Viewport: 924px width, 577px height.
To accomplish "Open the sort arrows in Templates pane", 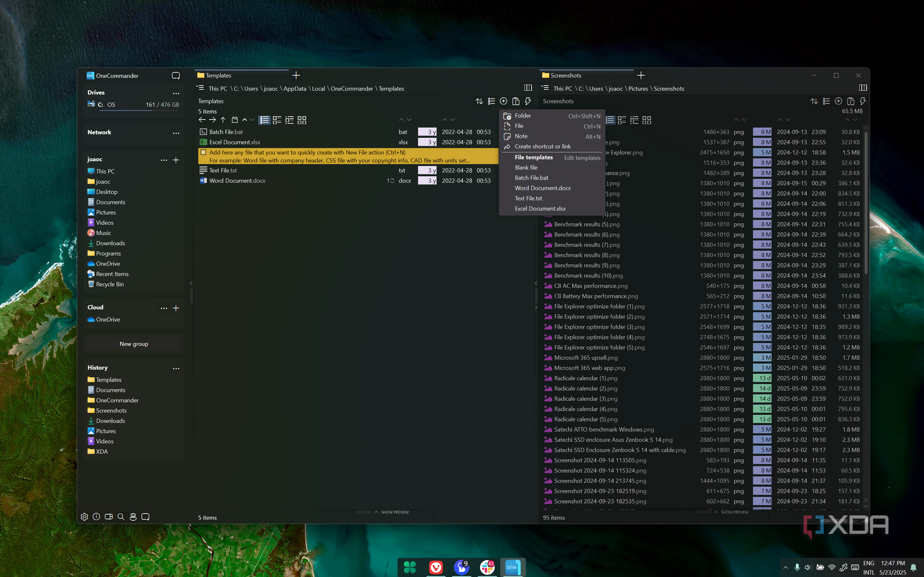I will (x=479, y=101).
